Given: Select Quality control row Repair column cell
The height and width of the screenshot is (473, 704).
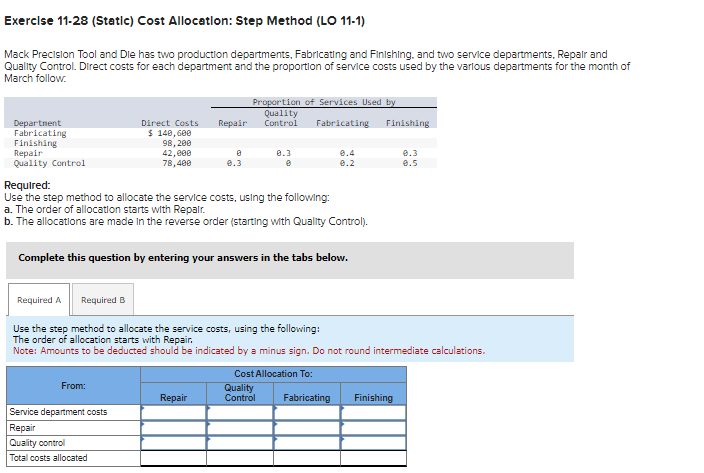Looking at the screenshot, I should pos(174,443).
